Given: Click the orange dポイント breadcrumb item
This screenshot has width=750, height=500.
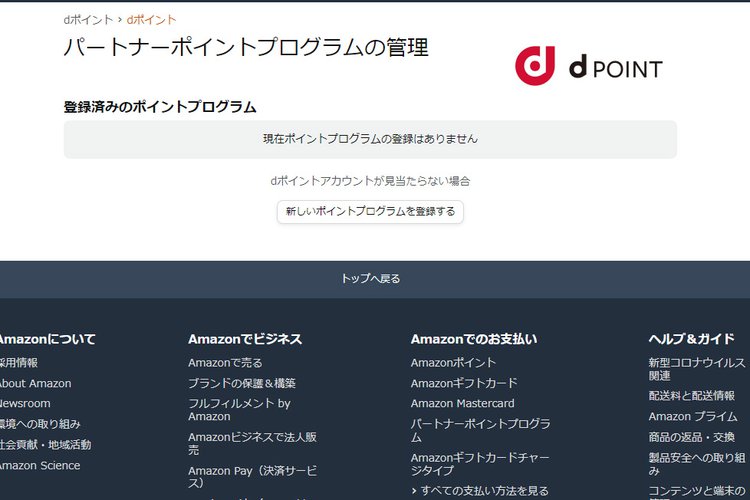Looking at the screenshot, I should coord(151,20).
